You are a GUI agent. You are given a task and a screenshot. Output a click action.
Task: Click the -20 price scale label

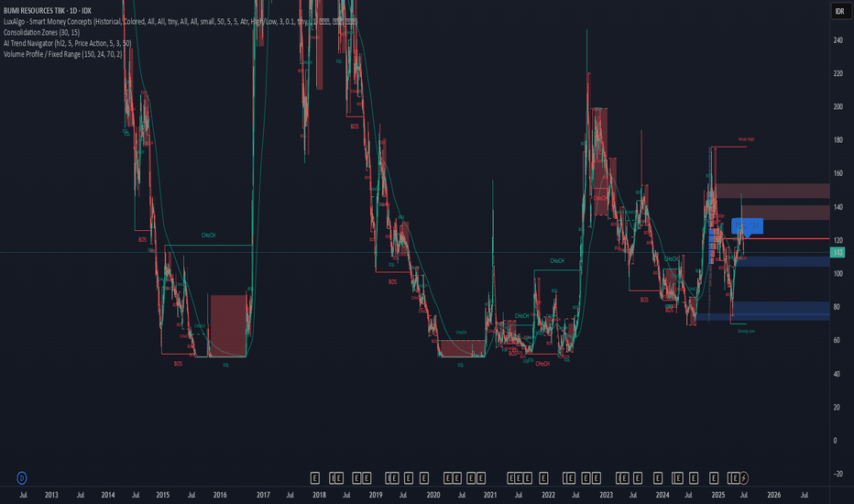click(838, 474)
